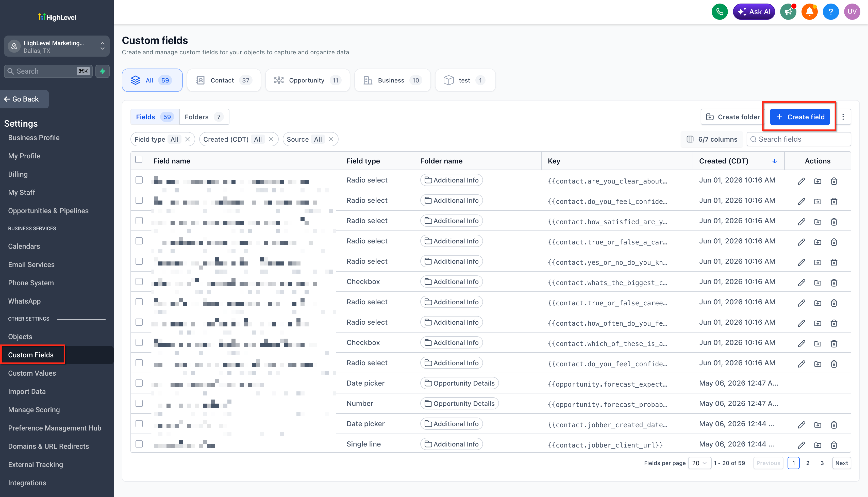Move the true_or_false_a_car field to folder
The width and height of the screenshot is (868, 497).
818,242
